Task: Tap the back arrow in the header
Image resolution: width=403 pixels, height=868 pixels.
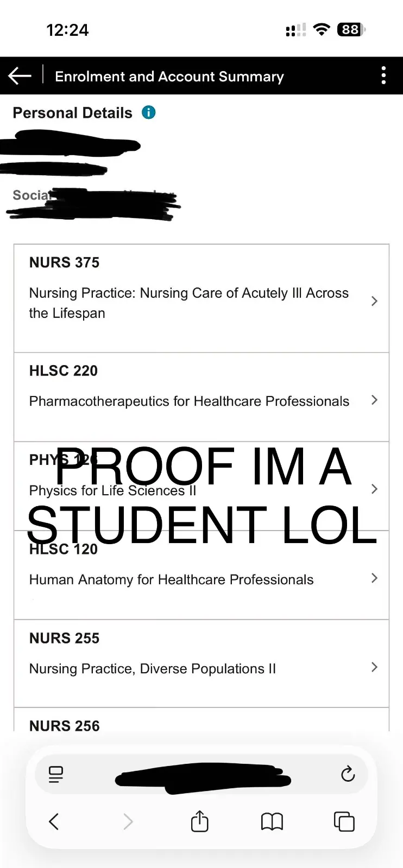Action: [x=20, y=76]
